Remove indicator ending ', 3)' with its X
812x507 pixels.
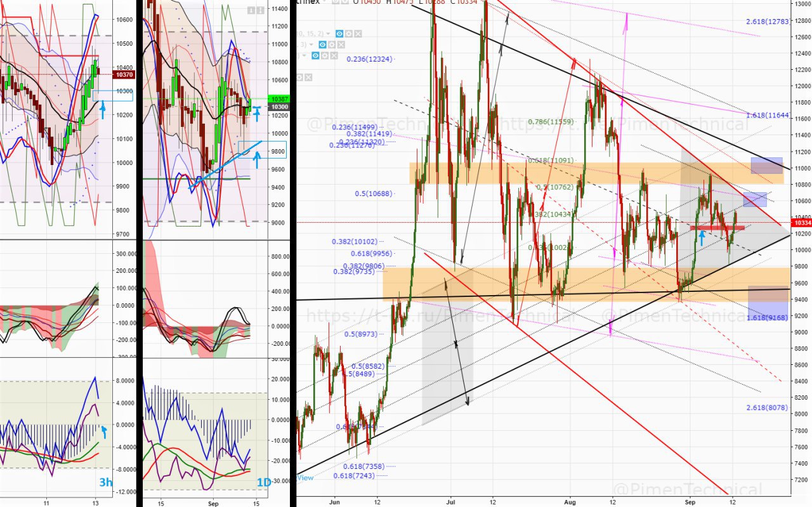tap(341, 44)
